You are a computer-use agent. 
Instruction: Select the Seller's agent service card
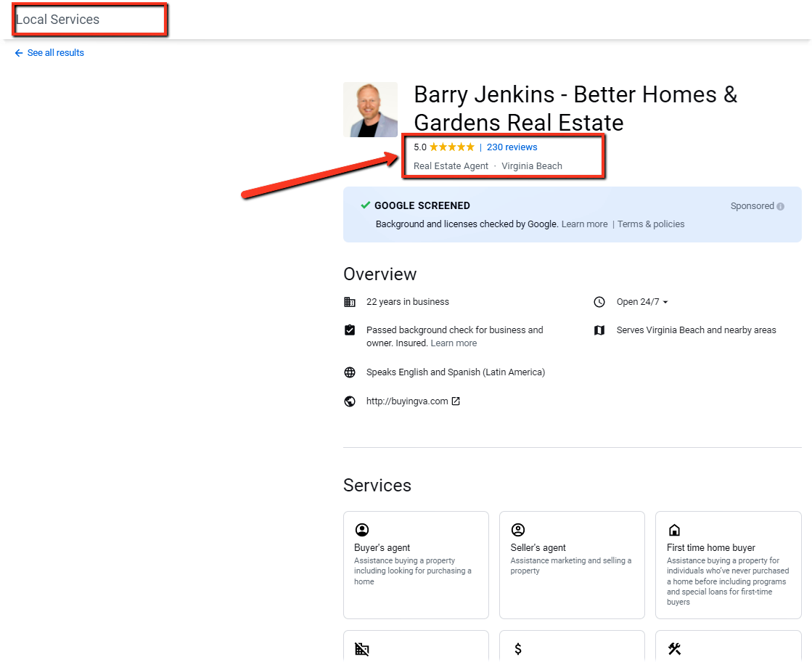pyautogui.click(x=572, y=565)
